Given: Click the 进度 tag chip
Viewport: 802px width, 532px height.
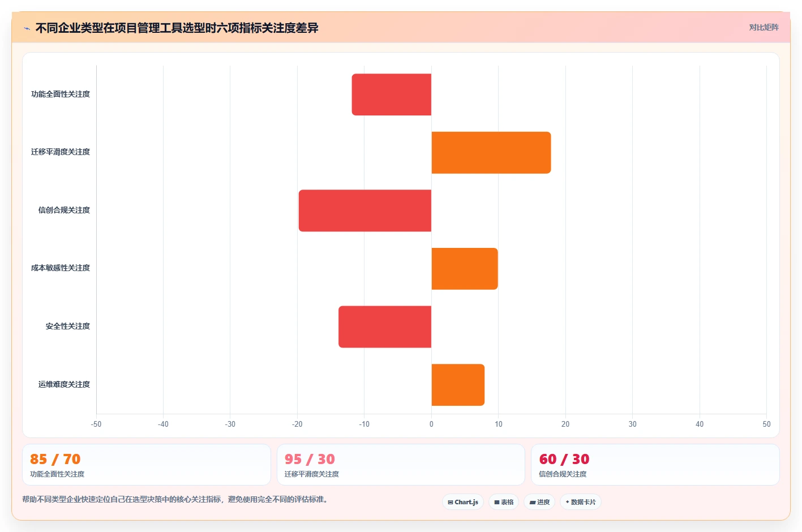Looking at the screenshot, I should pyautogui.click(x=539, y=502).
